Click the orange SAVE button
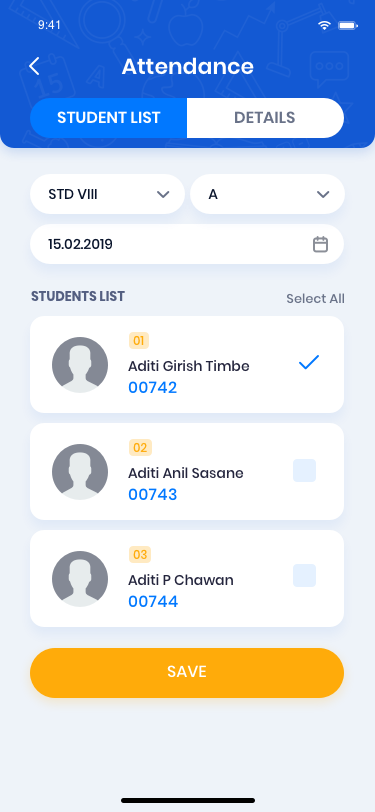Viewport: 375px width, 812px height. pos(187,672)
